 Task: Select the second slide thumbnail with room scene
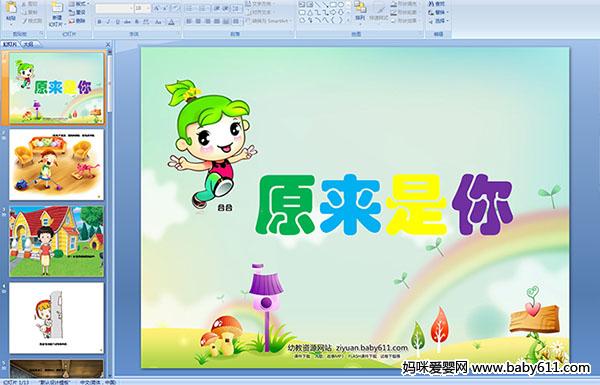point(56,165)
